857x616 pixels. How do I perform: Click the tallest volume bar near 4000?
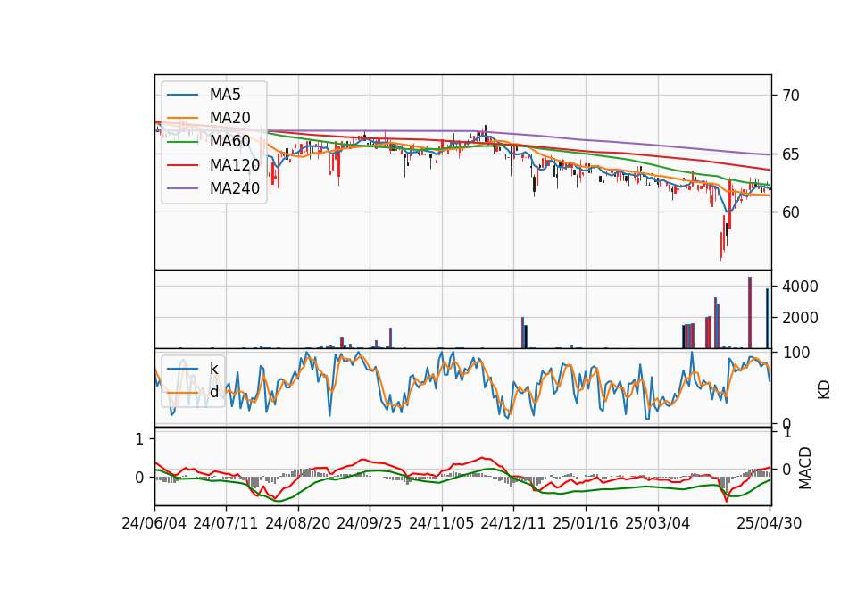tap(750, 312)
